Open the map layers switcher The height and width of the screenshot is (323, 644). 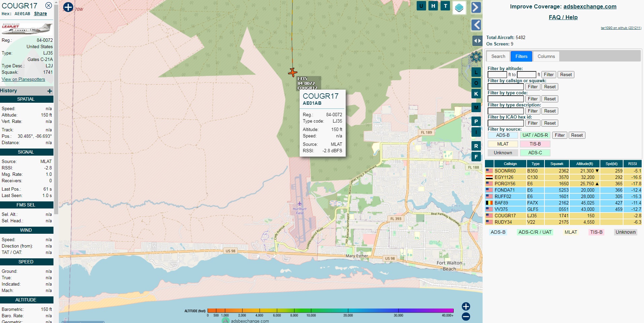click(x=459, y=8)
